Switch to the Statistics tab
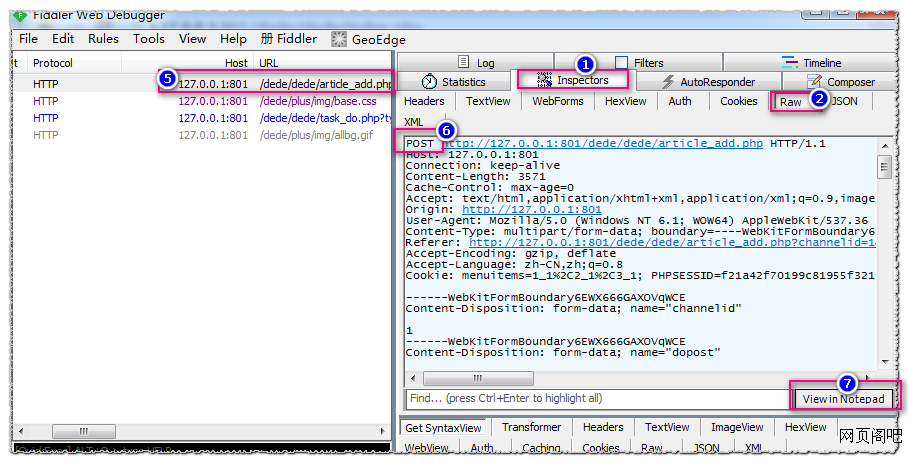 453,82
